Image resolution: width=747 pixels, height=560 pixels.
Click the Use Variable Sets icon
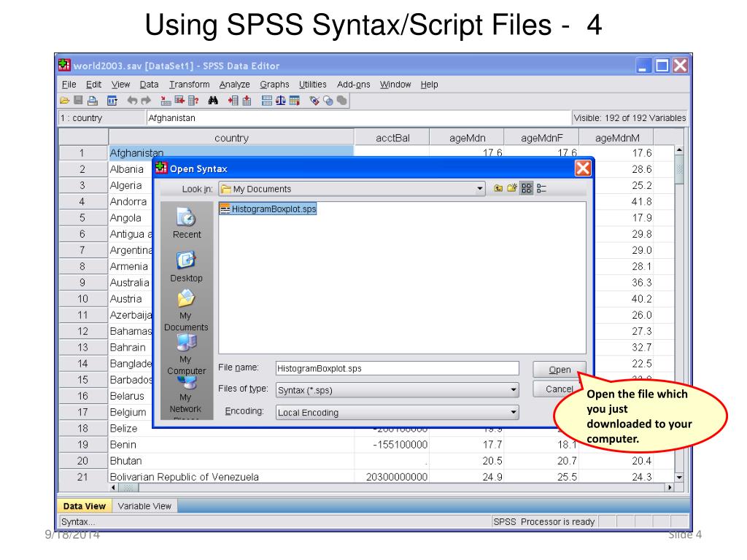coord(328,101)
